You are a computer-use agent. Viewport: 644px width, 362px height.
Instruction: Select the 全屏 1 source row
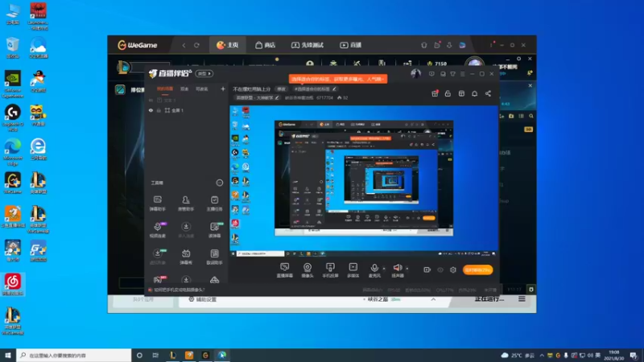point(187,110)
